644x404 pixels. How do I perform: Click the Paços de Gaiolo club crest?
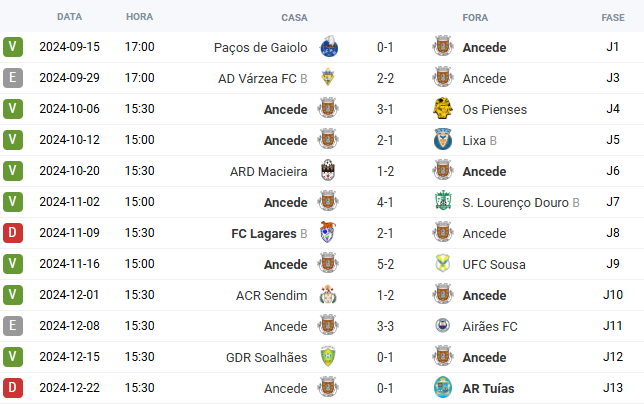pos(329,47)
